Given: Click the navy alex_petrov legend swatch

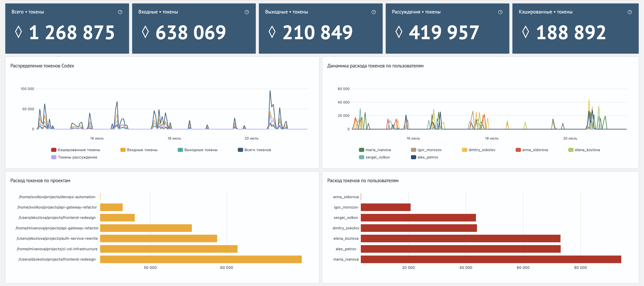Looking at the screenshot, I should pyautogui.click(x=413, y=157).
